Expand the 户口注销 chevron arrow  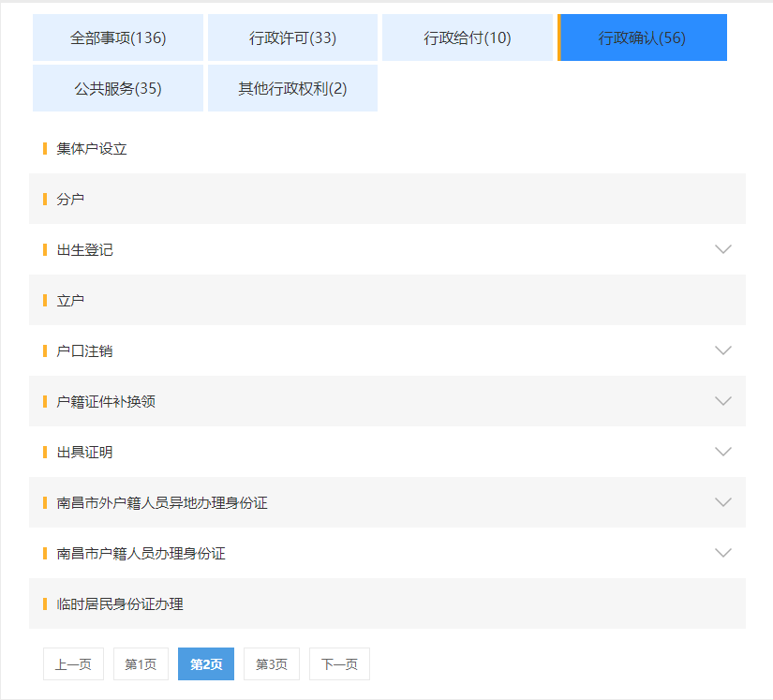coord(722,350)
